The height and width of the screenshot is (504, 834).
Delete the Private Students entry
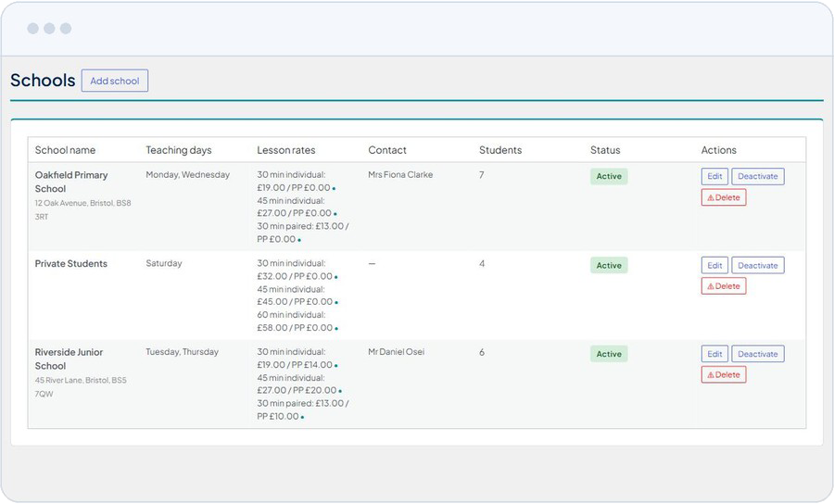[x=724, y=286]
